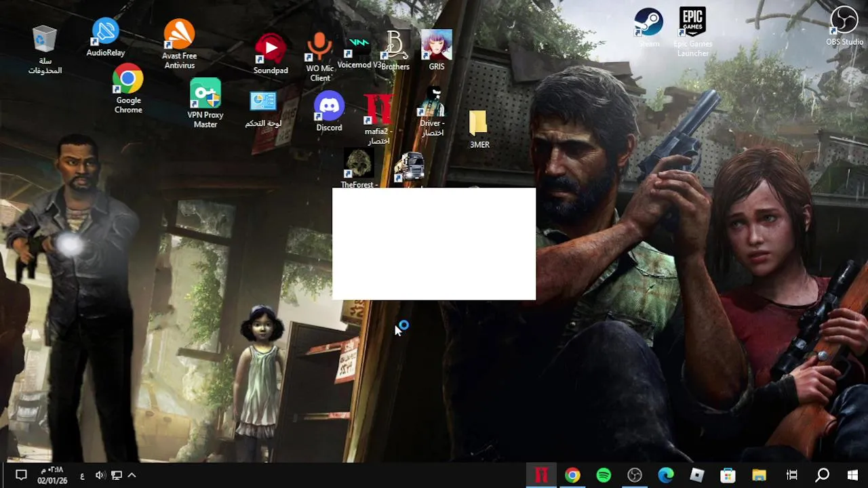Open the Control Panel (لوحة التحكم) icon
The width and height of the screenshot is (868, 488).
click(x=263, y=110)
